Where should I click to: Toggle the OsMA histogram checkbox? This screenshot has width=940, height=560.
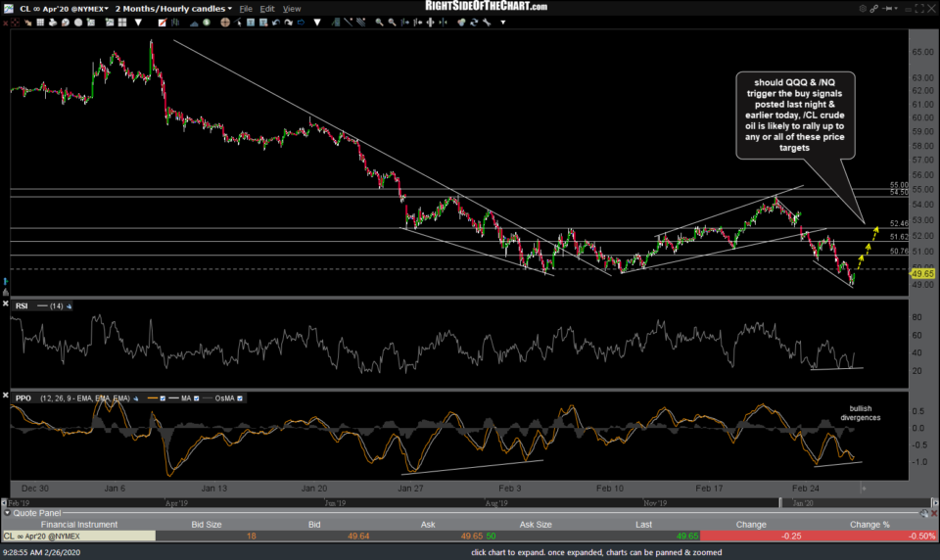click(241, 398)
